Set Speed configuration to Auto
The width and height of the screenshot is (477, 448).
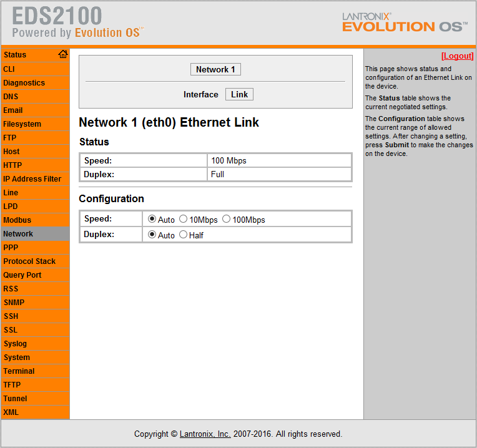pyautogui.click(x=152, y=219)
